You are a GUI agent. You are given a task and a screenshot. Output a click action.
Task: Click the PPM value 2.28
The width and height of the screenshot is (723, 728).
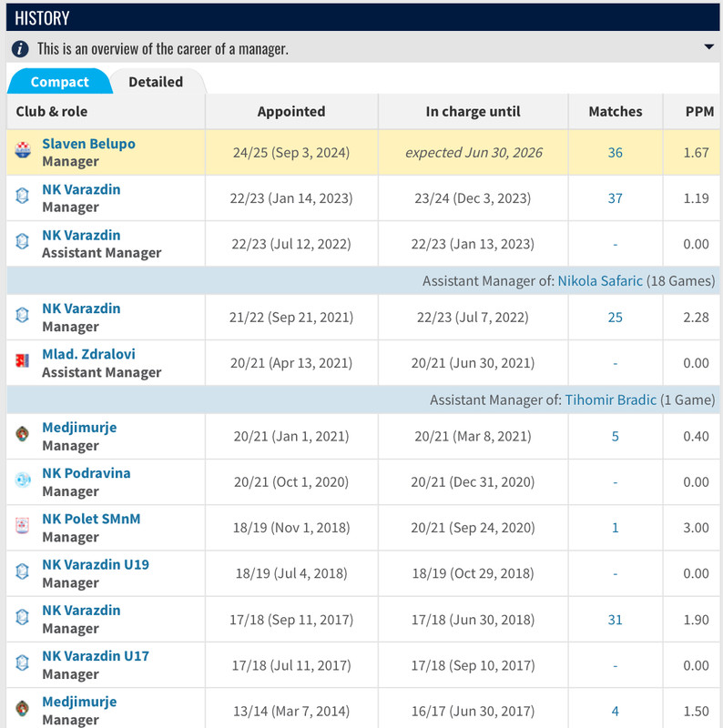click(696, 318)
